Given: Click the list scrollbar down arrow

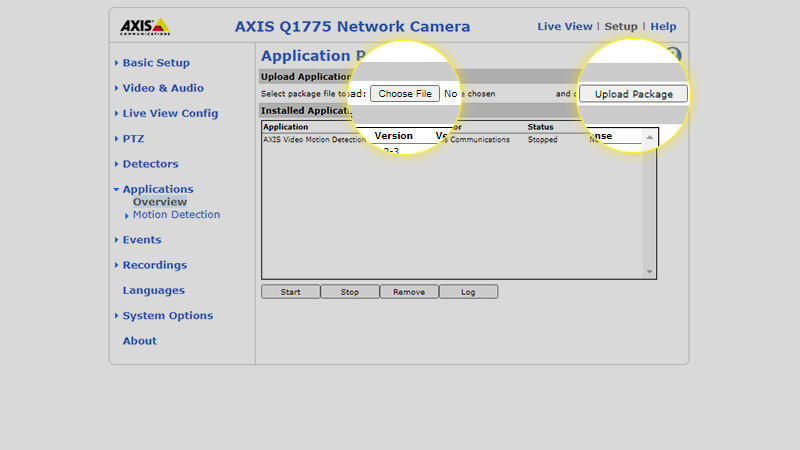Looking at the screenshot, I should click(649, 272).
